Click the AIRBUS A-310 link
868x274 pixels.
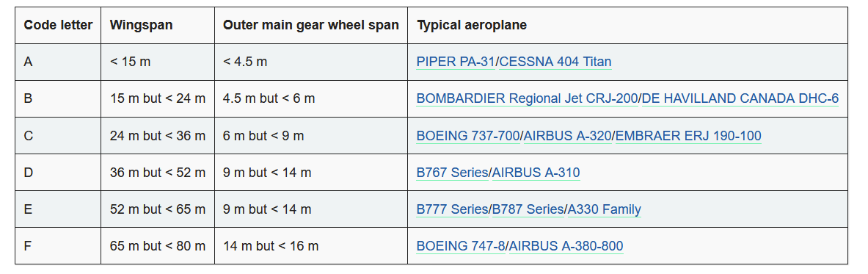click(536, 173)
